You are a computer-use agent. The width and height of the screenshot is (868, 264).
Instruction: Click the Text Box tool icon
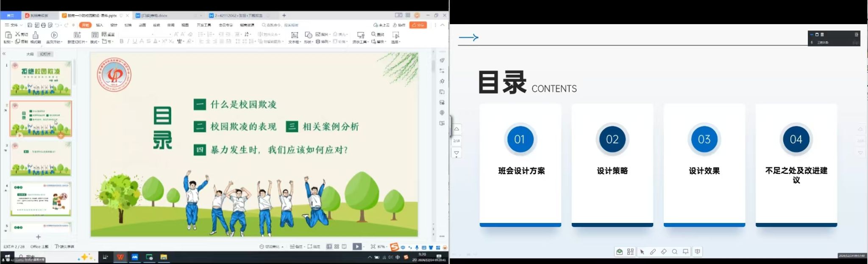pyautogui.click(x=294, y=35)
